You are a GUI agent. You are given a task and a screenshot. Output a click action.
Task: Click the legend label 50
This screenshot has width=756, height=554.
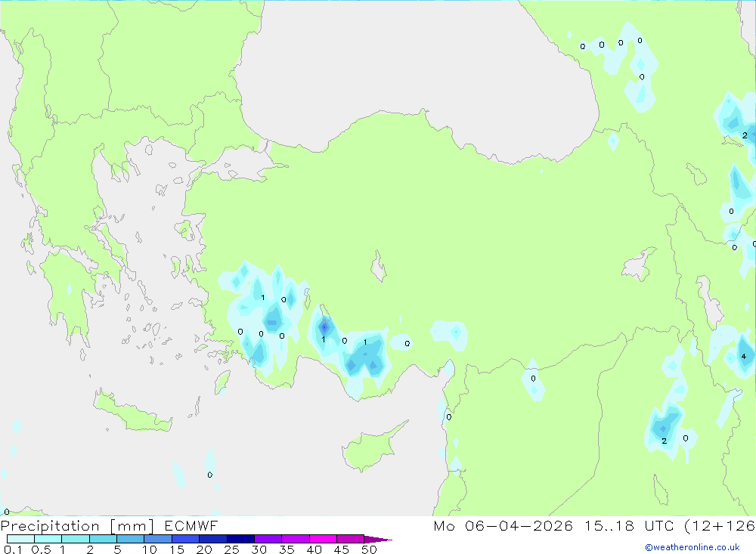point(369,549)
